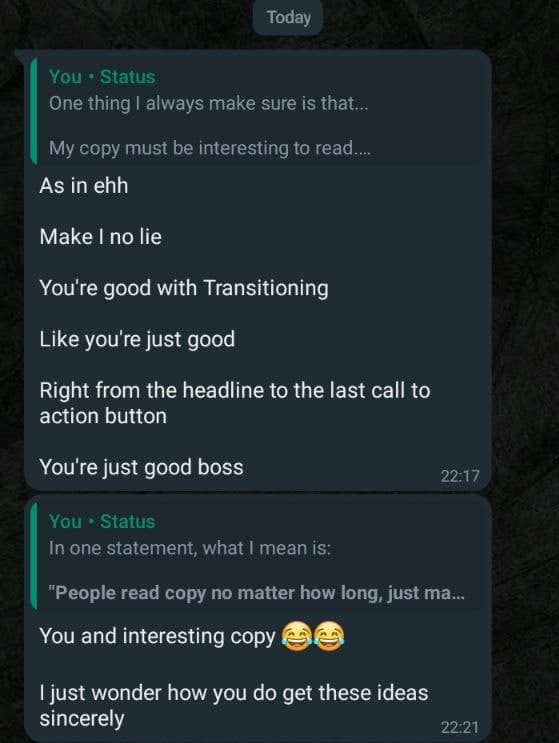Tap the Today date chip
This screenshot has height=743, width=559.
point(288,18)
